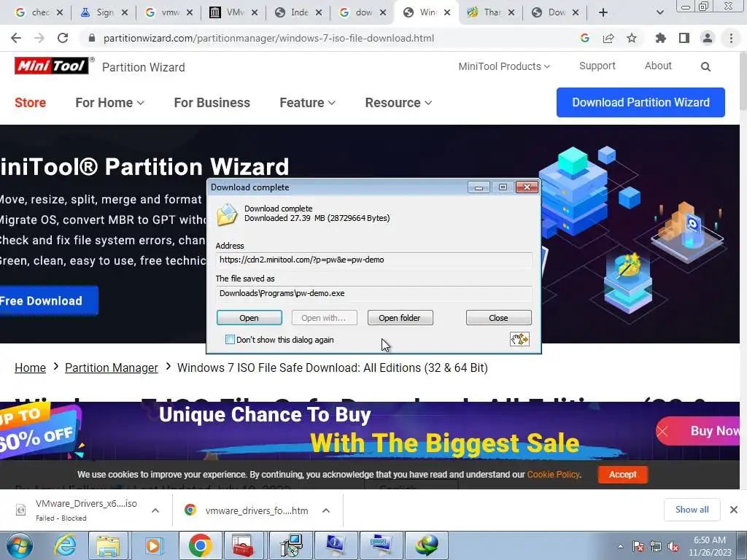Show hidden tray icons arrow

pyautogui.click(x=620, y=547)
